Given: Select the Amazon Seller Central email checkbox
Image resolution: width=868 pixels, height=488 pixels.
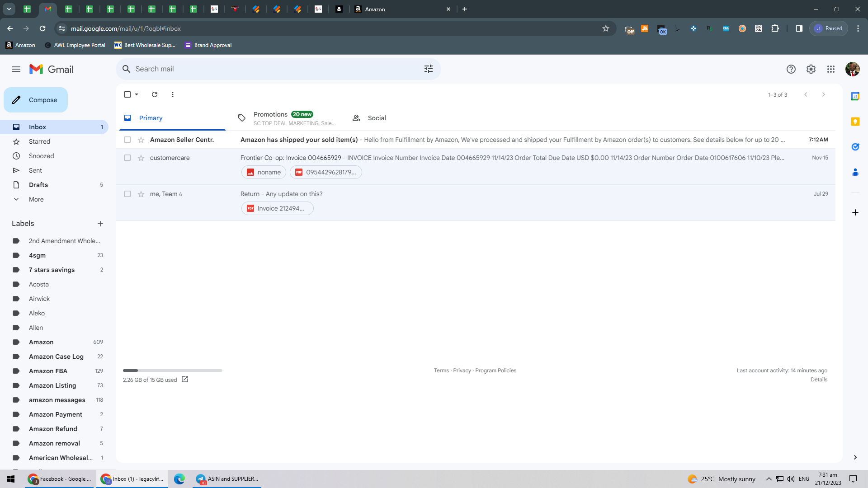Looking at the screenshot, I should tap(127, 140).
